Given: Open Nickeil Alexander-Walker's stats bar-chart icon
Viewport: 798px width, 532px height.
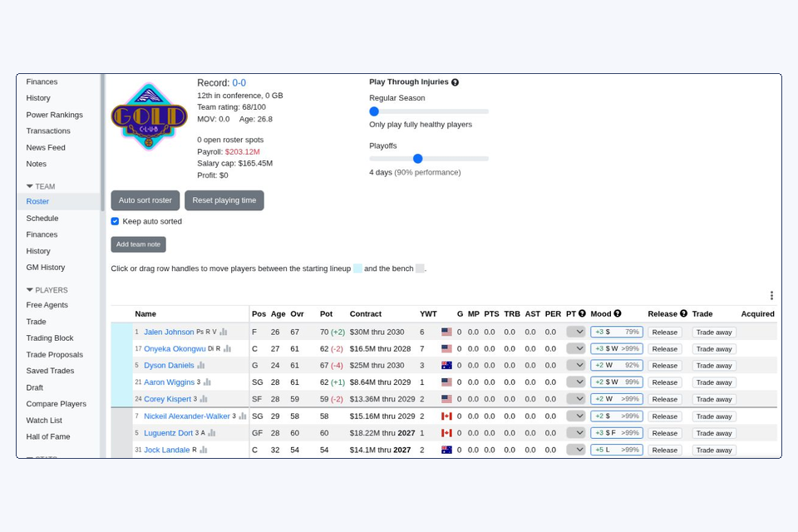Looking at the screenshot, I should [243, 416].
